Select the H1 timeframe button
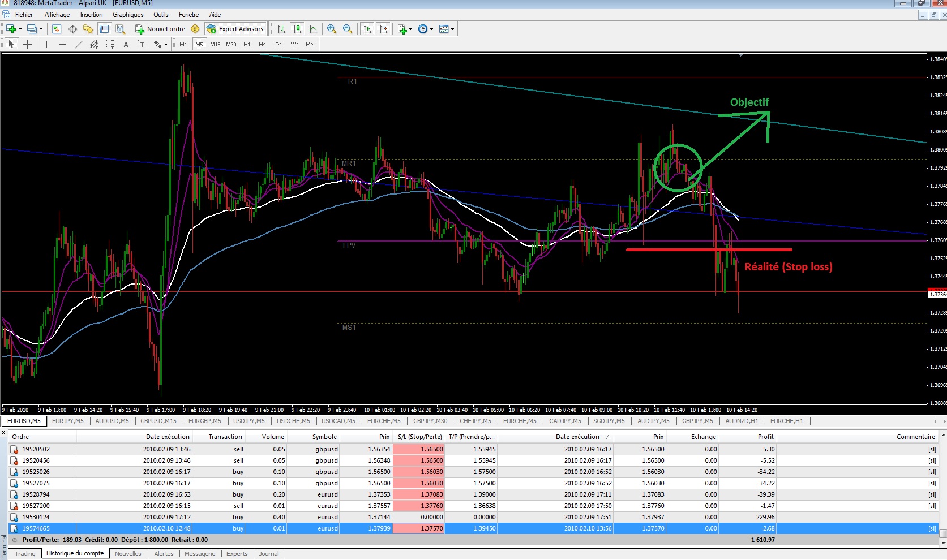The height and width of the screenshot is (560, 947). 247,44
